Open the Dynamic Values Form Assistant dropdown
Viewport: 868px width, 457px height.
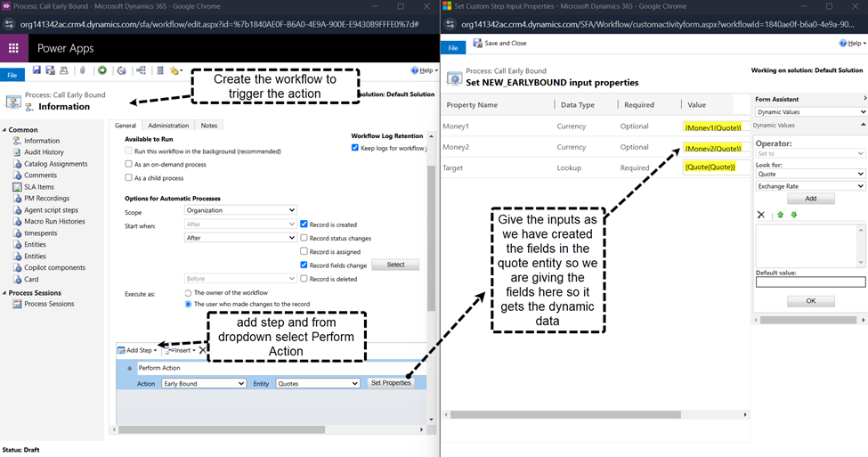810,112
